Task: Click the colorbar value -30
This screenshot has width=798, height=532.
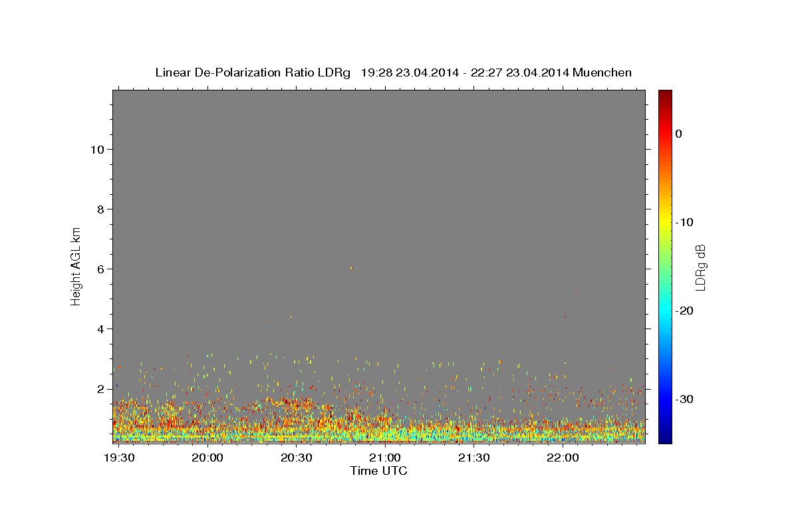Action: [x=685, y=399]
